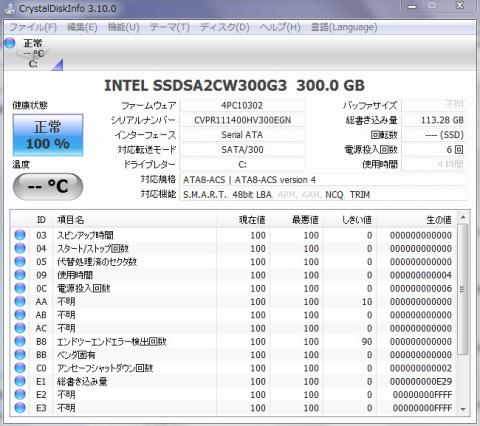Click the SMART list vertical scrollbar thumb

pyautogui.click(x=463, y=289)
